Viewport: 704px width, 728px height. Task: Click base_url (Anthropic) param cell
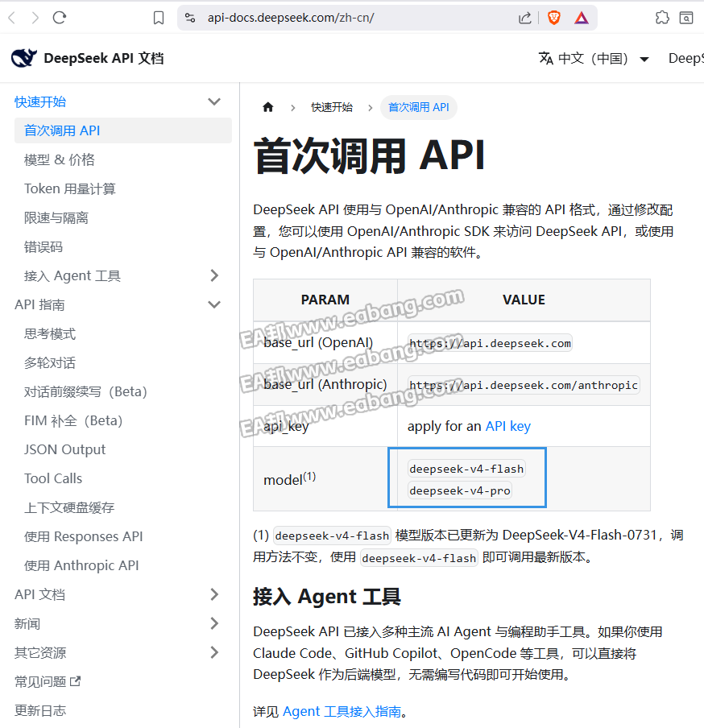(325, 384)
